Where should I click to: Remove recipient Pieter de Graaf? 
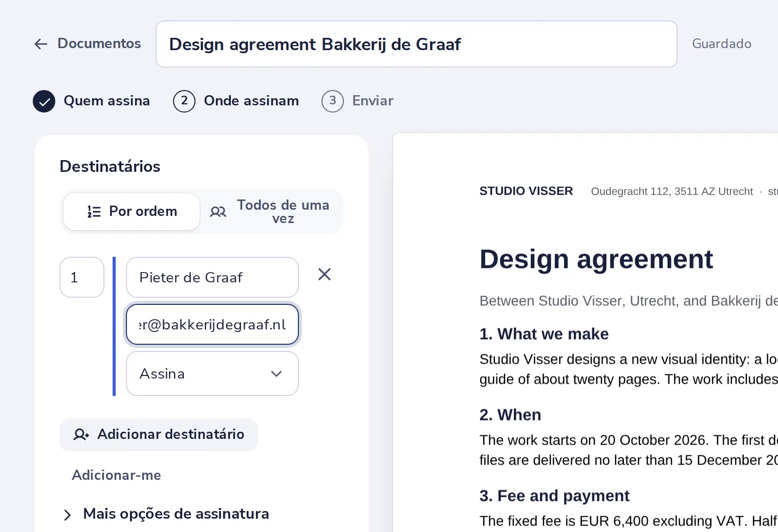point(325,275)
